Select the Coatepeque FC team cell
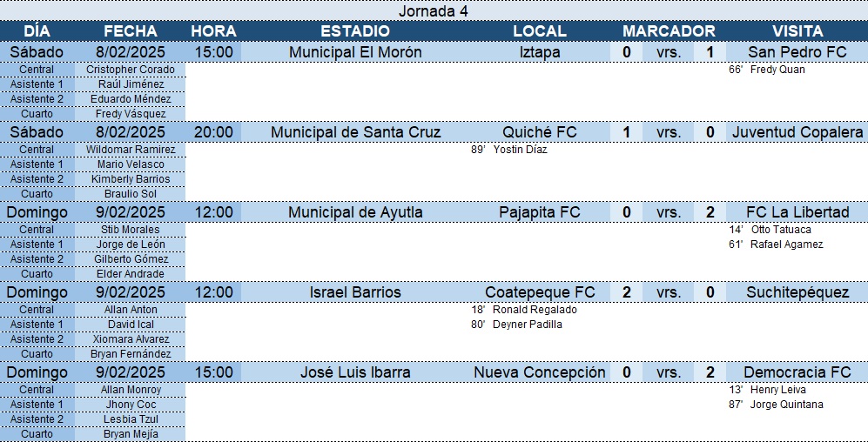 tap(540, 292)
